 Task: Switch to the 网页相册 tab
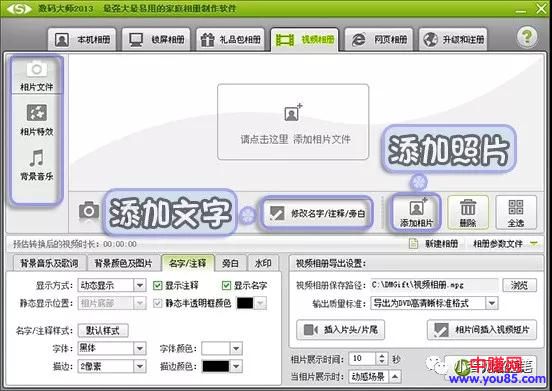[378, 39]
